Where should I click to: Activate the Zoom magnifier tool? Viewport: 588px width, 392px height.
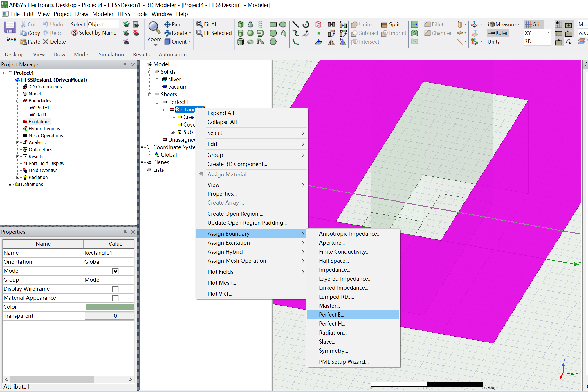point(154,28)
